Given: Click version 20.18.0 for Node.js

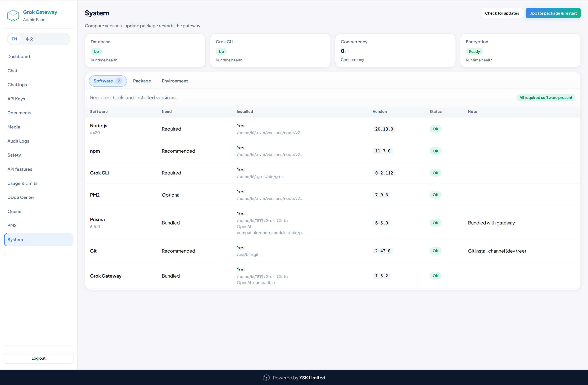Looking at the screenshot, I should (x=384, y=129).
